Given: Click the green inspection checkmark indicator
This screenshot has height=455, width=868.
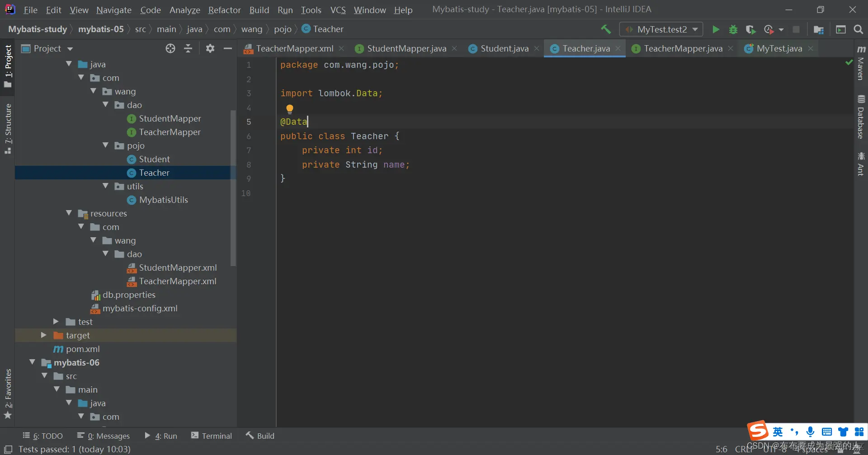Looking at the screenshot, I should pos(849,63).
